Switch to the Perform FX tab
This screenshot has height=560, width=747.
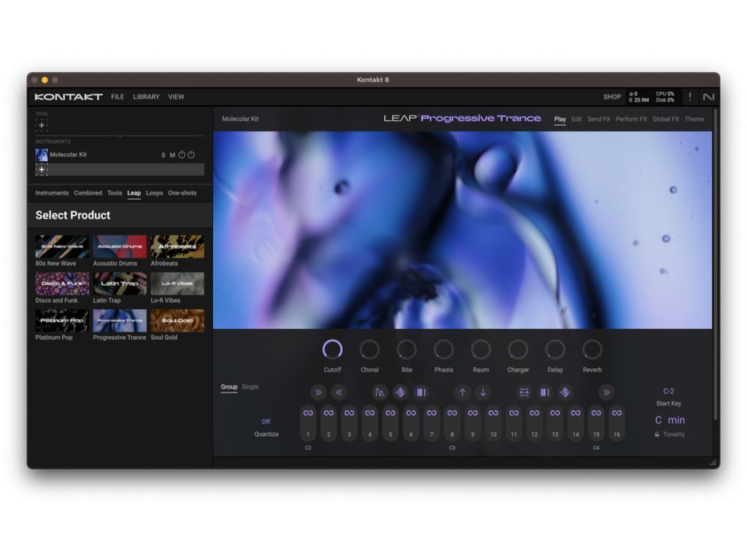(631, 119)
